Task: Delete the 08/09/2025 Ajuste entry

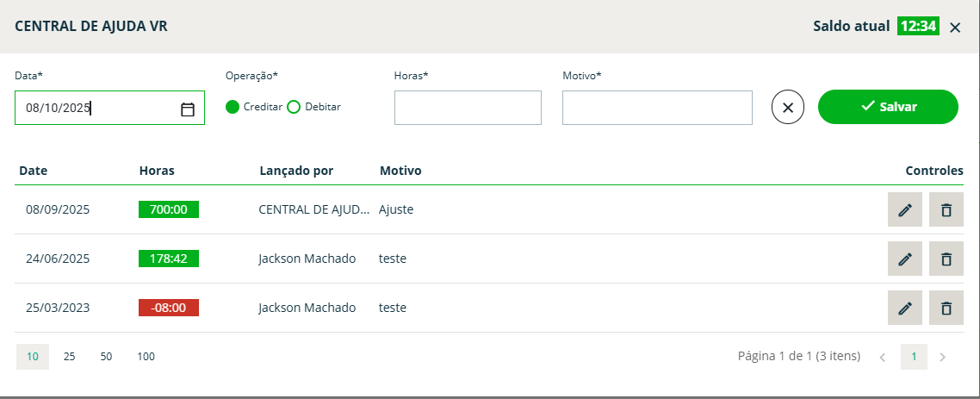Action: (946, 209)
